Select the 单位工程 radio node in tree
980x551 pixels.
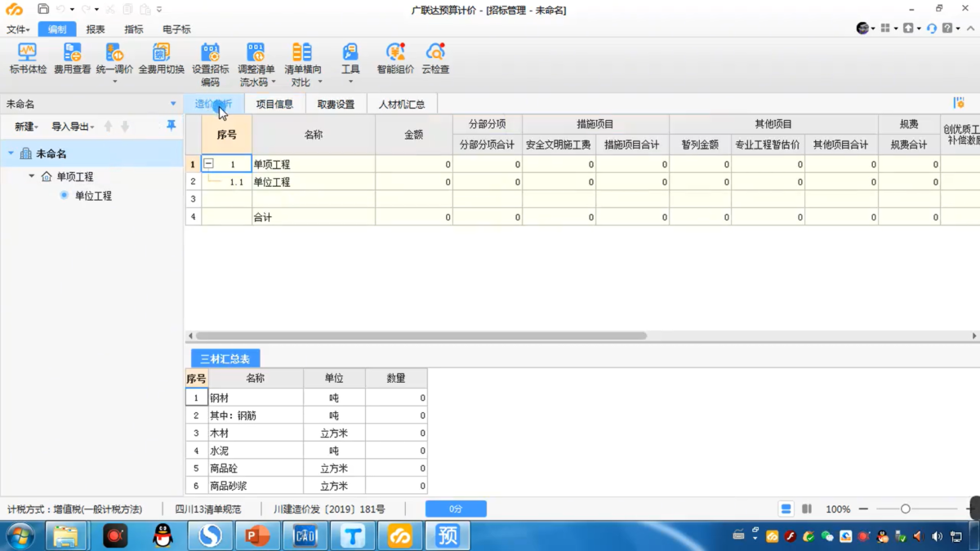64,196
